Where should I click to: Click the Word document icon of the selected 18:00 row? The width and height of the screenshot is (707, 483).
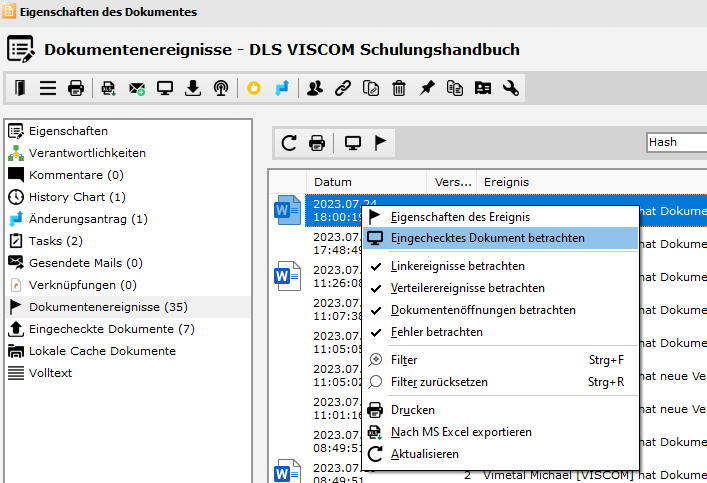[x=287, y=210]
